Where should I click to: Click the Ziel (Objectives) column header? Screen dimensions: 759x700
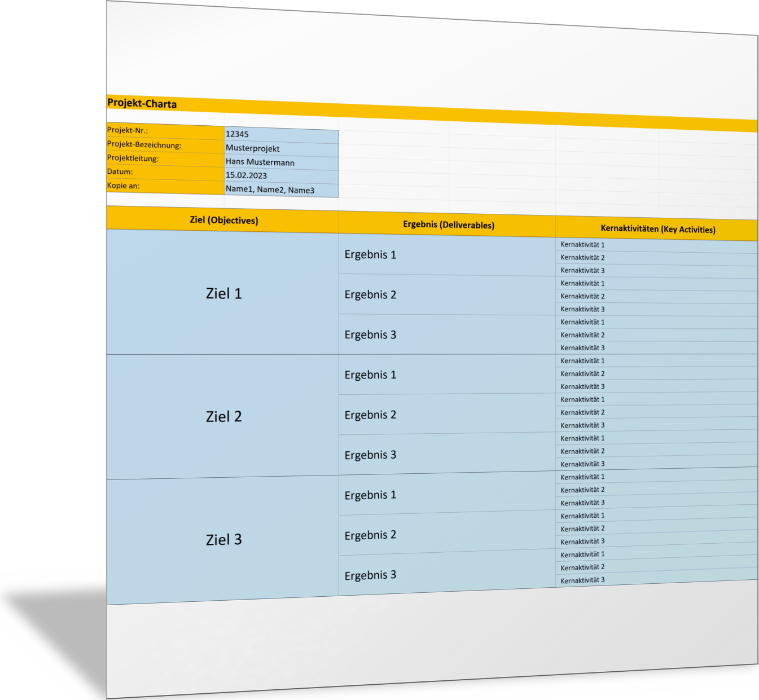coord(223,220)
